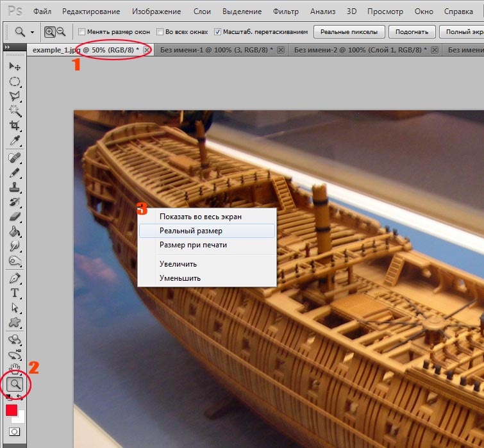
Task: Open the 'Фильтр' menu
Action: [285, 12]
